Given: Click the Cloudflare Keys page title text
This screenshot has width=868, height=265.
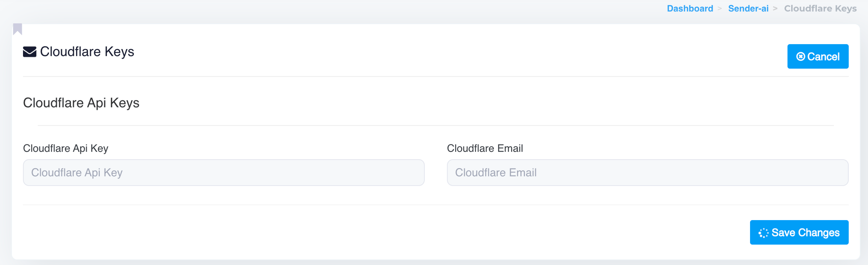Looking at the screenshot, I should 87,52.
